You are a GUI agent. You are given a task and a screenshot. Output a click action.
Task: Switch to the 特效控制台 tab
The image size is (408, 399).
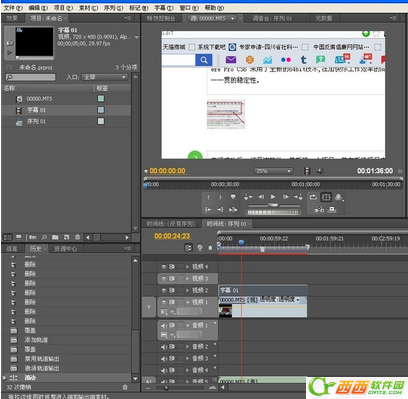pos(161,19)
